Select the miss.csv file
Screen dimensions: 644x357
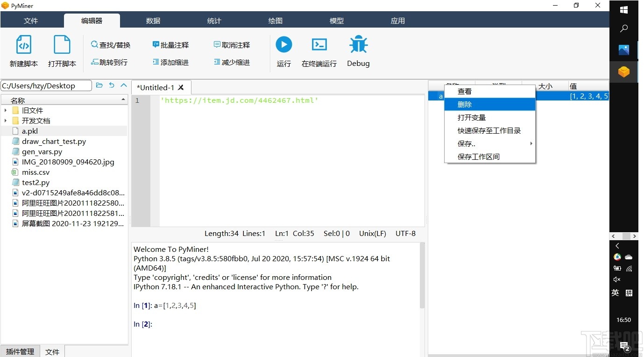pos(36,172)
